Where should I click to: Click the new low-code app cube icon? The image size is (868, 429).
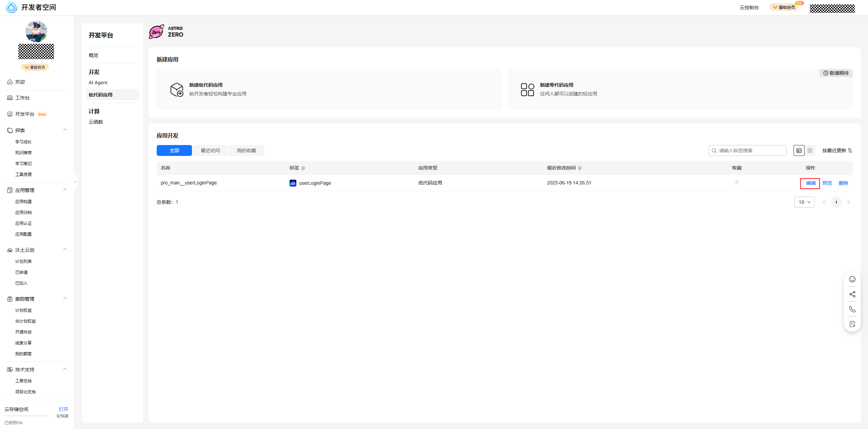[177, 90]
